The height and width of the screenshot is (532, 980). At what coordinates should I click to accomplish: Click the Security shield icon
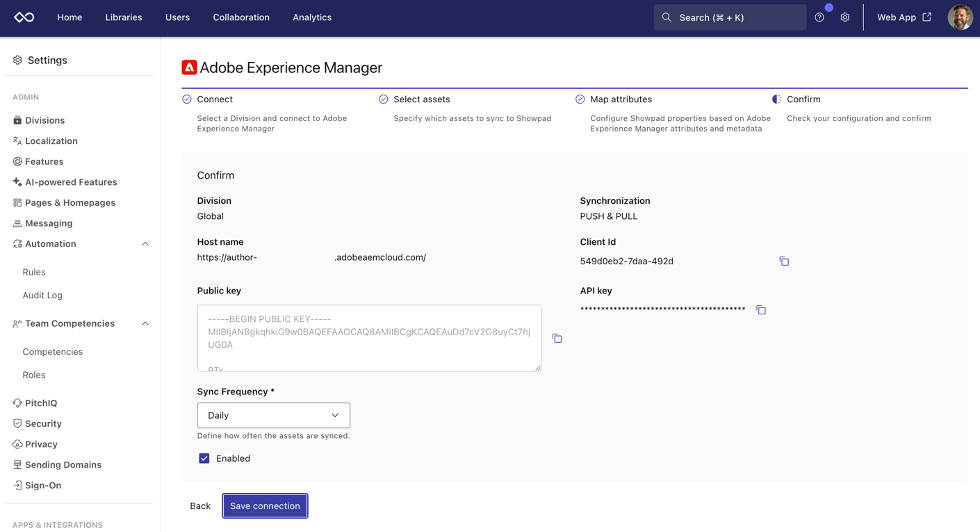17,424
